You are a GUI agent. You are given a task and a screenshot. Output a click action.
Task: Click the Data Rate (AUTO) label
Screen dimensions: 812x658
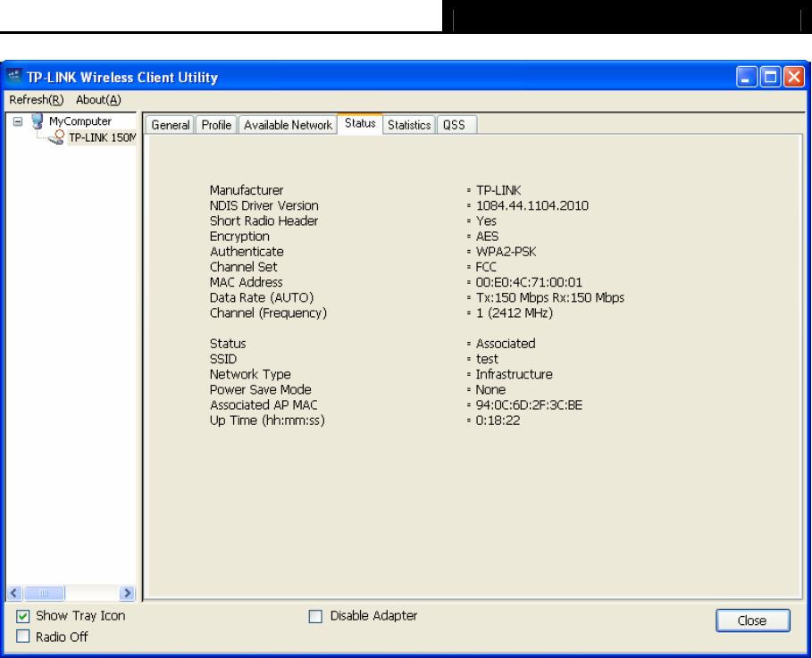click(x=262, y=297)
